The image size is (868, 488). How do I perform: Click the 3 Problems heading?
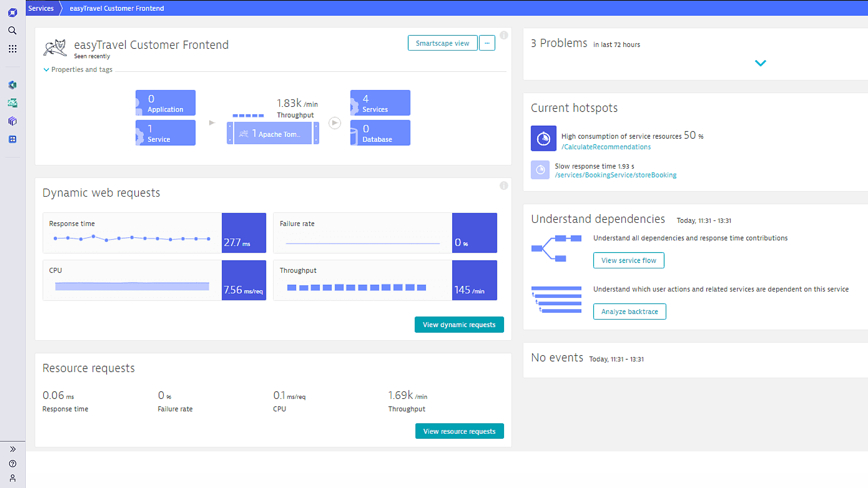[559, 43]
